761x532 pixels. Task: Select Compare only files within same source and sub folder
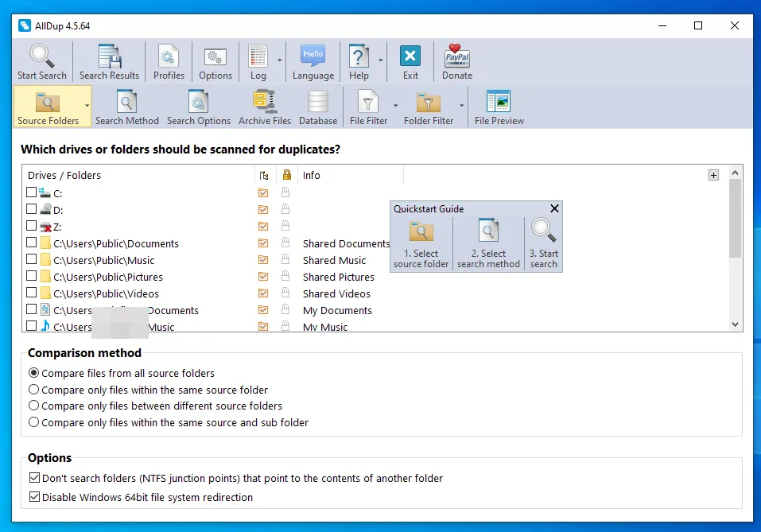[x=169, y=422]
